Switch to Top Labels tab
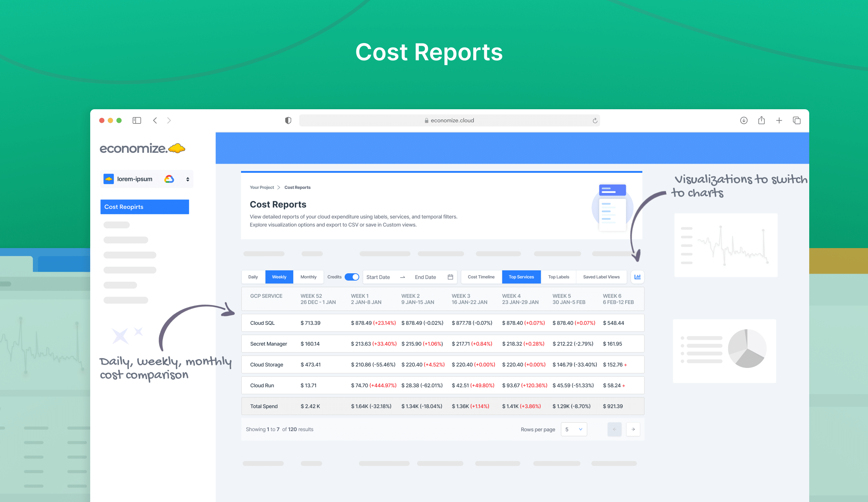Image resolution: width=868 pixels, height=502 pixels. [558, 277]
